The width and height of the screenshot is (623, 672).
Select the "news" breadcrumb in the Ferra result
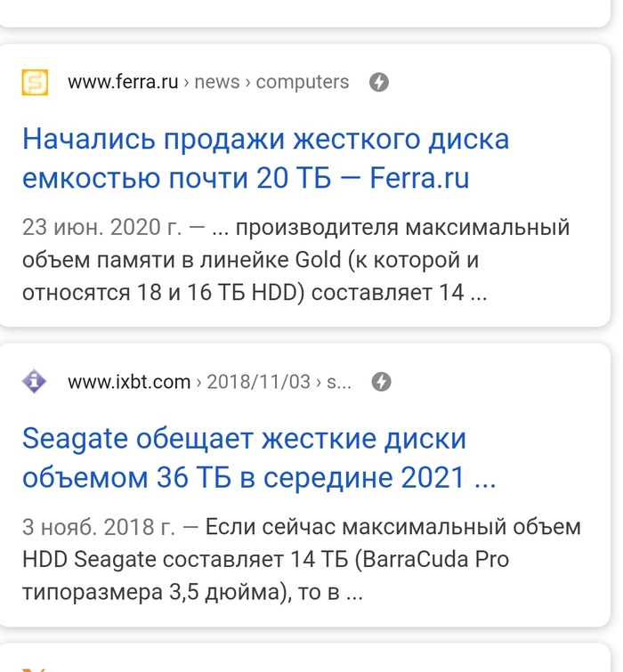pos(217,83)
